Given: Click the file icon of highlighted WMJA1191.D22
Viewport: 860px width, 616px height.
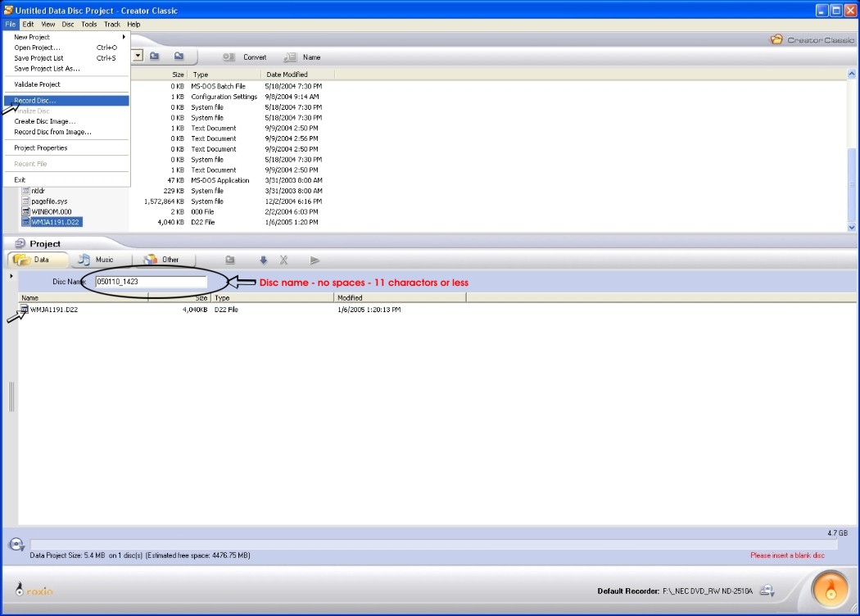Looking at the screenshot, I should [x=25, y=222].
